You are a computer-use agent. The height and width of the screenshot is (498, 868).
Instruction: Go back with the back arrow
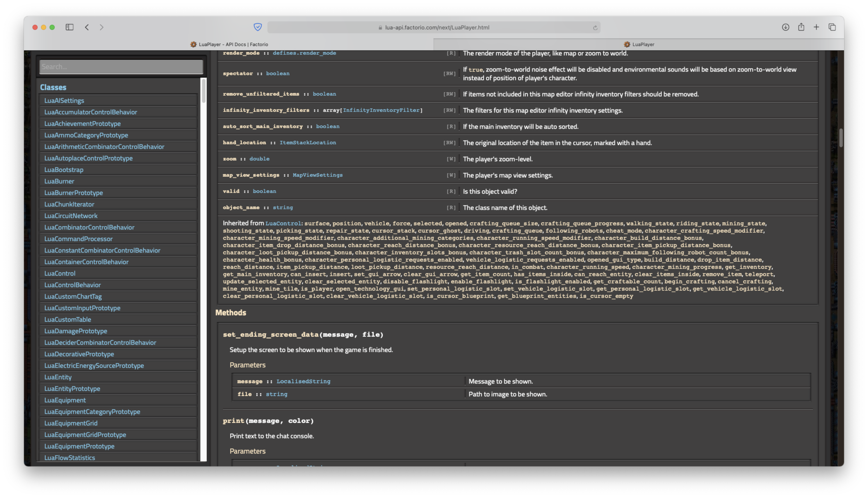coord(87,27)
